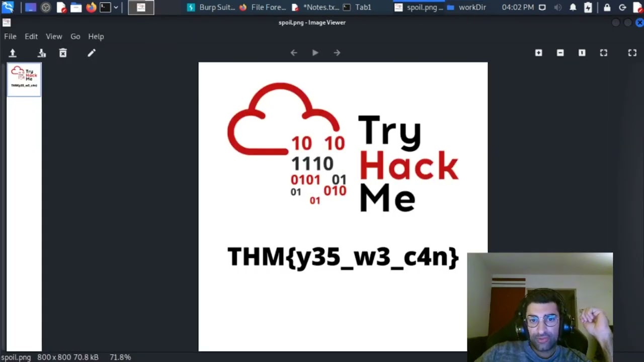Open the power manager battery icon
This screenshot has height=362, width=644.
point(588,8)
